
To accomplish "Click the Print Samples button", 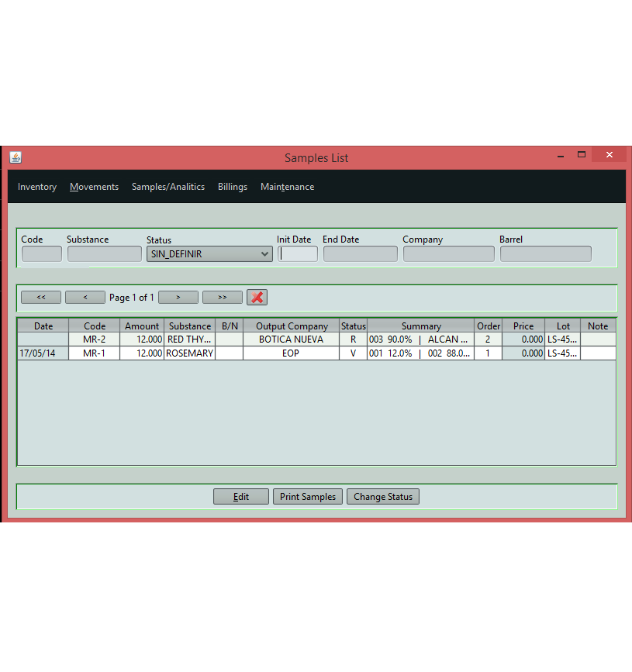I will pos(307,496).
